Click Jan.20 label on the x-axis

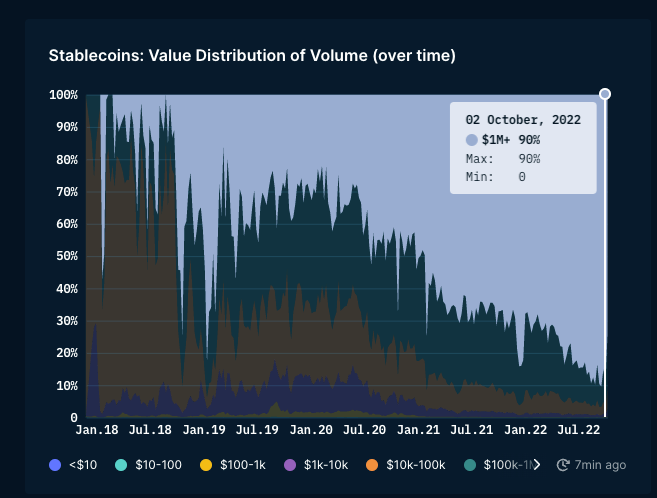pos(311,429)
